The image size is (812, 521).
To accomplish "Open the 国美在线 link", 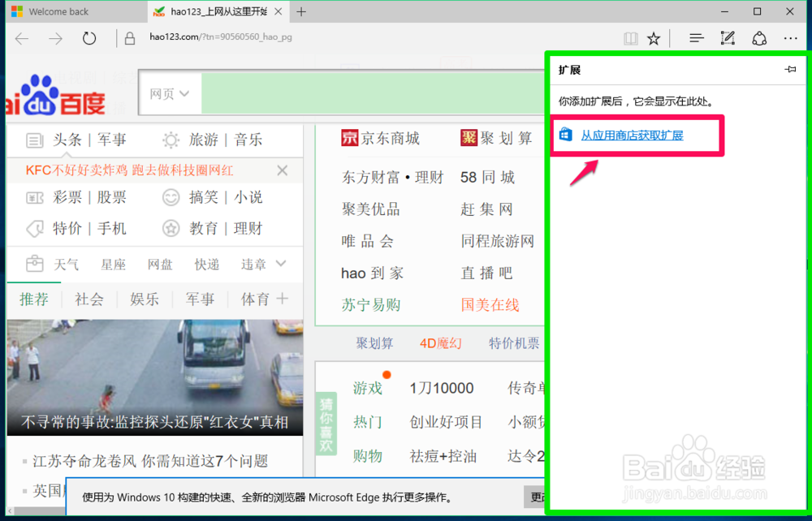I will tap(490, 305).
